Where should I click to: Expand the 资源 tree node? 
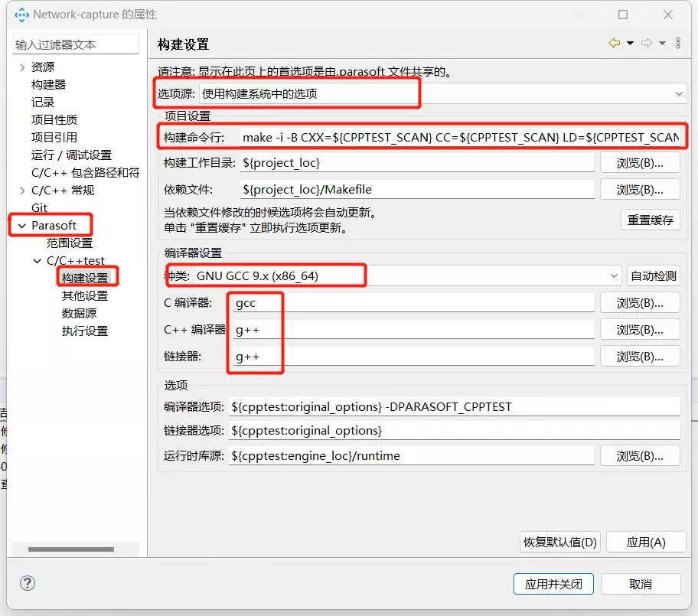click(x=22, y=67)
